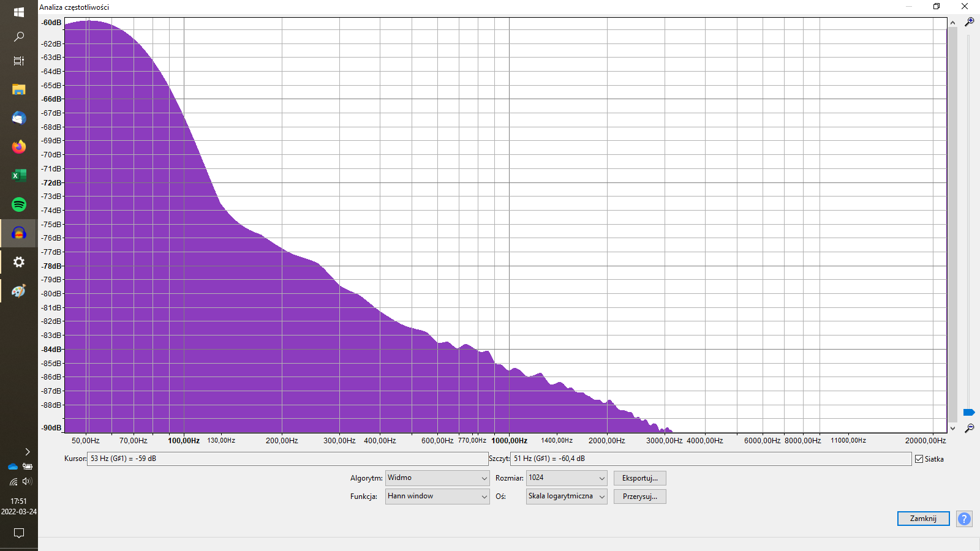This screenshot has width=980, height=551.
Task: Click the scrollbar down arrow beside graph
Action: [x=952, y=428]
